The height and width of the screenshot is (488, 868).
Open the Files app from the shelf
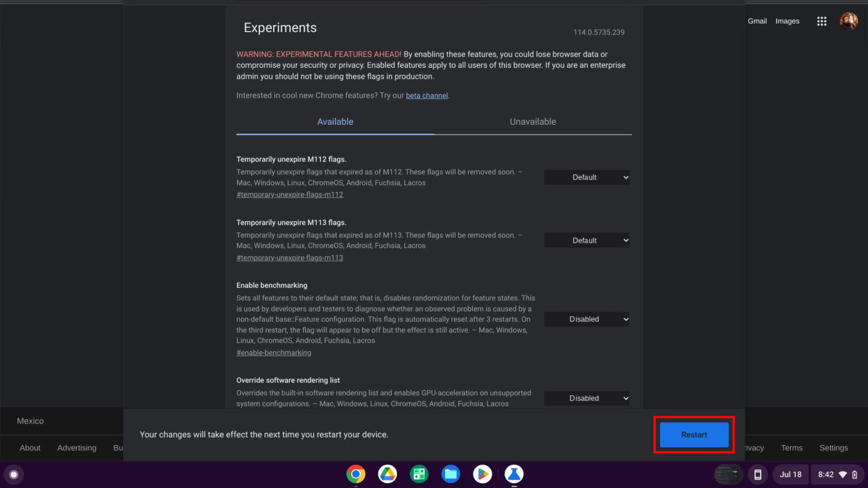tap(450, 474)
